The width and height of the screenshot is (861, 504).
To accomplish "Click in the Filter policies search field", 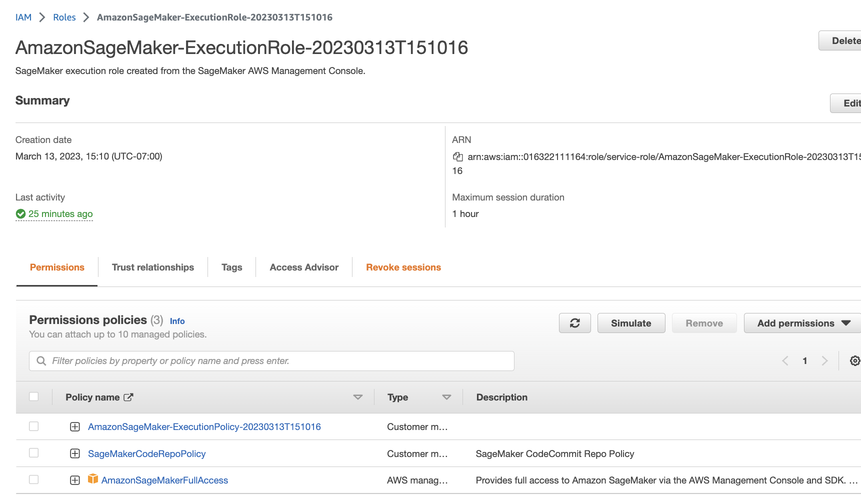I will click(x=271, y=360).
